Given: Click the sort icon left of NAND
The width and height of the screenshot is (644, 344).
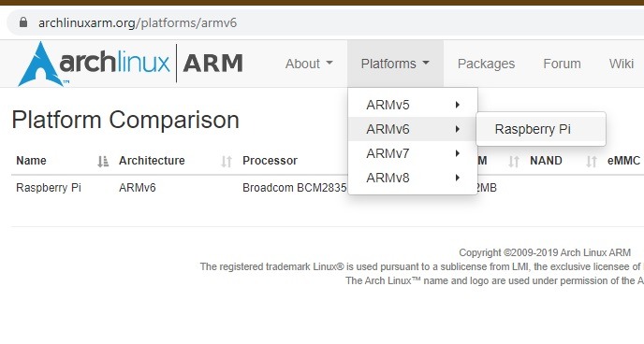Looking at the screenshot, I should point(514,162).
